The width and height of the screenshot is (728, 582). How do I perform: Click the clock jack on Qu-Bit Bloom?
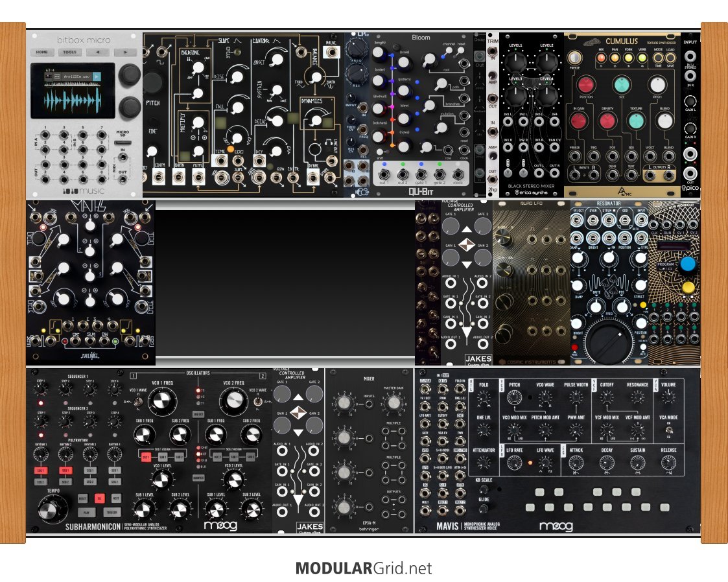(458, 174)
